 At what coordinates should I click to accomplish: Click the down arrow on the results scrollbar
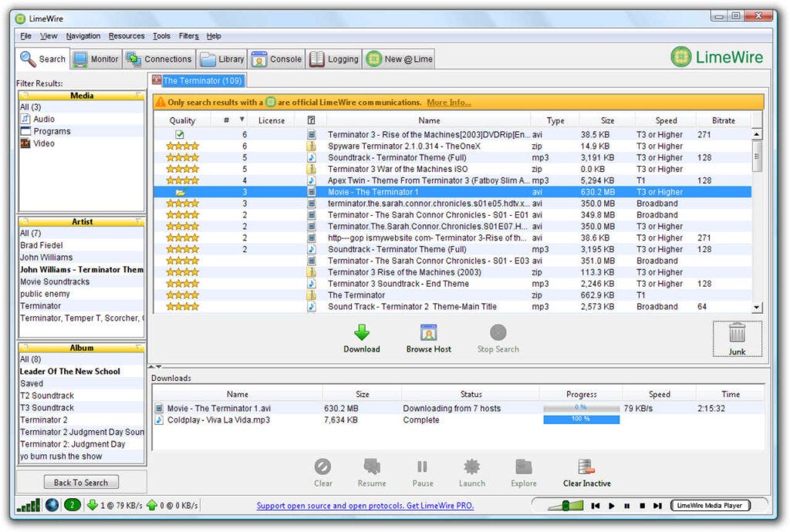point(756,308)
